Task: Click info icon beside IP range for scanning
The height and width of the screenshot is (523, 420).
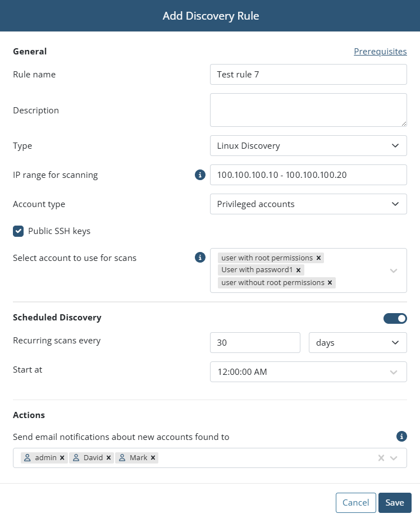Action: click(200, 175)
